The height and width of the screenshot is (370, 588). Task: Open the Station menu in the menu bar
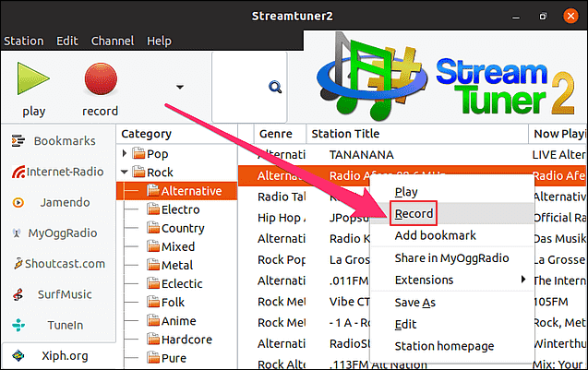pos(24,41)
